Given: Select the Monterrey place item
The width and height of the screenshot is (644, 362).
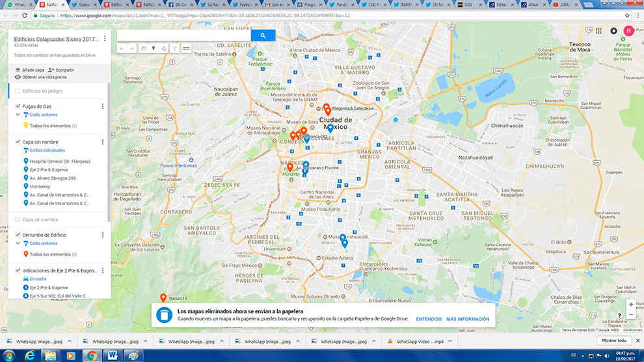Looking at the screenshot, I should (x=40, y=187).
